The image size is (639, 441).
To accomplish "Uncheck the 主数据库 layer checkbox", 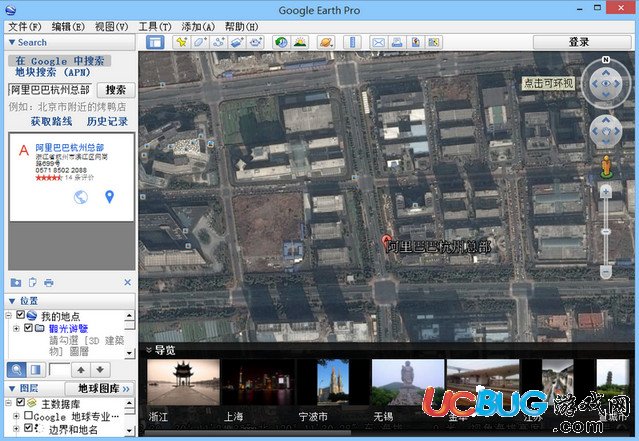I will pyautogui.click(x=20, y=402).
